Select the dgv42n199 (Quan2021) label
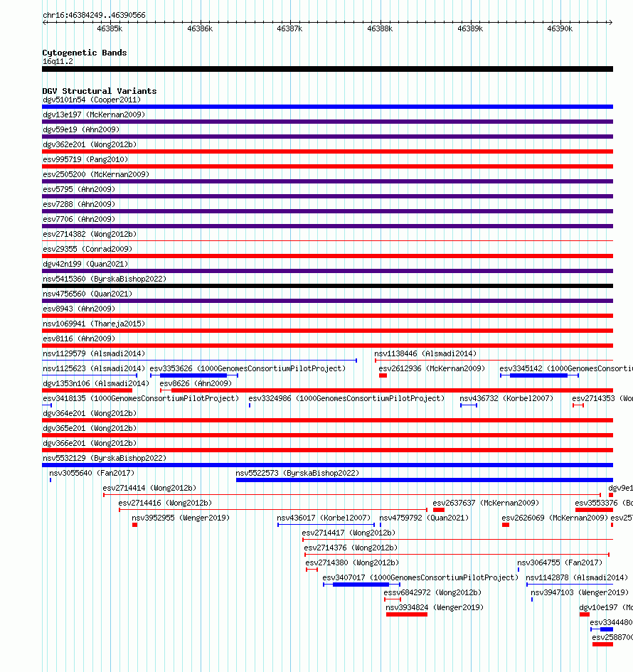The width and height of the screenshot is (633, 672). 85,264
